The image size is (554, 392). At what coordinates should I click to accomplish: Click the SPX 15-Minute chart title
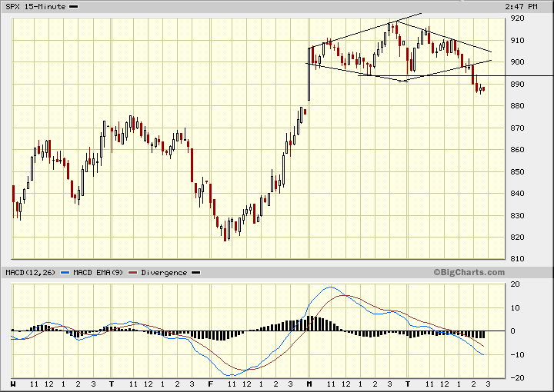pyautogui.click(x=35, y=7)
